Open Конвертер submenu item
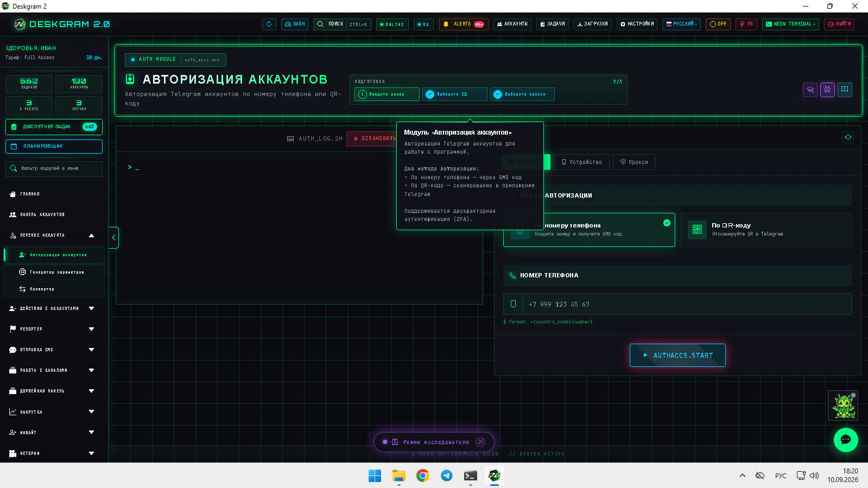Viewport: 868px width, 488px height. tap(54, 289)
